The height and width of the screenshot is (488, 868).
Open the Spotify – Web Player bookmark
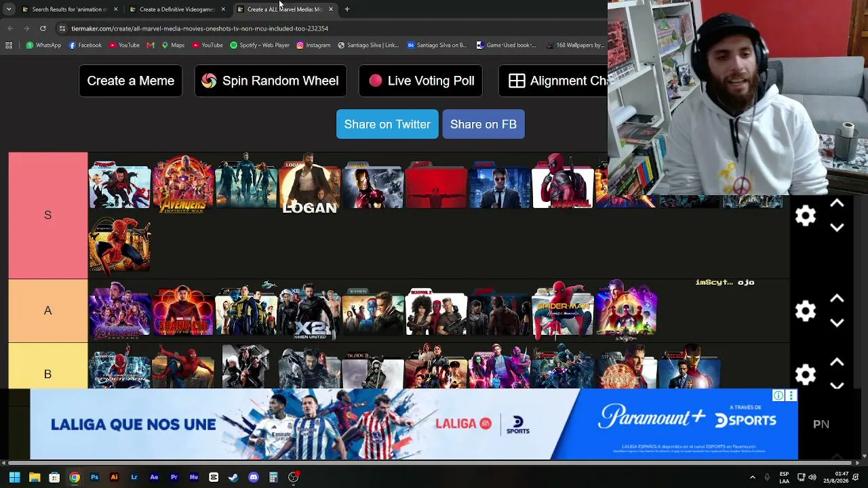[x=260, y=45]
